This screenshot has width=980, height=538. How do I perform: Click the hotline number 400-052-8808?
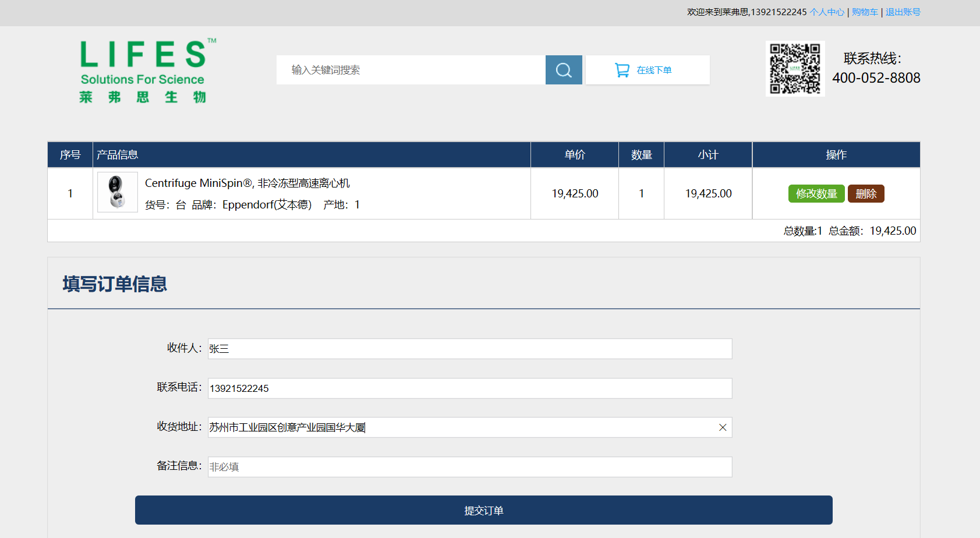[x=876, y=78]
